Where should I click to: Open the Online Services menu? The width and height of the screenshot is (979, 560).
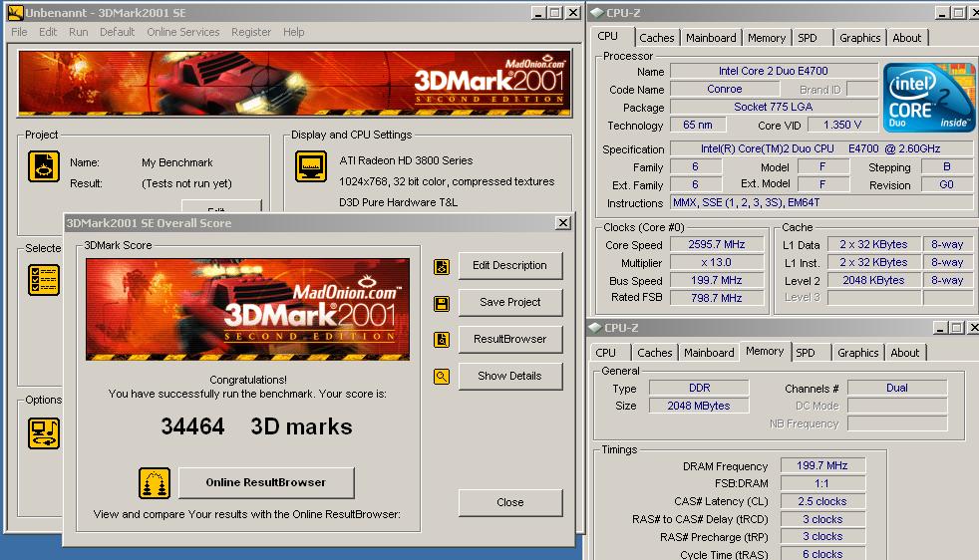[182, 32]
